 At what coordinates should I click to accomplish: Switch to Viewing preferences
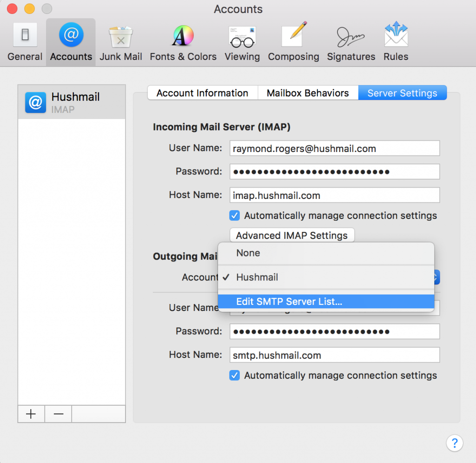point(242,41)
